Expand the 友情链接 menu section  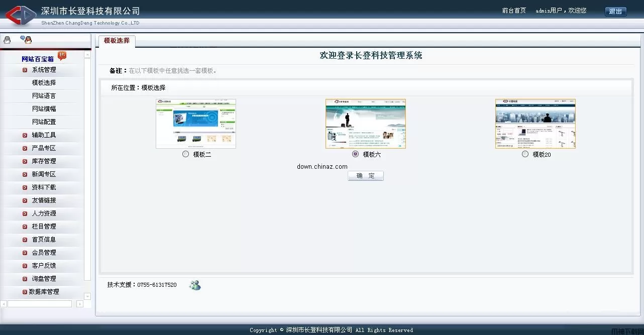tap(44, 200)
